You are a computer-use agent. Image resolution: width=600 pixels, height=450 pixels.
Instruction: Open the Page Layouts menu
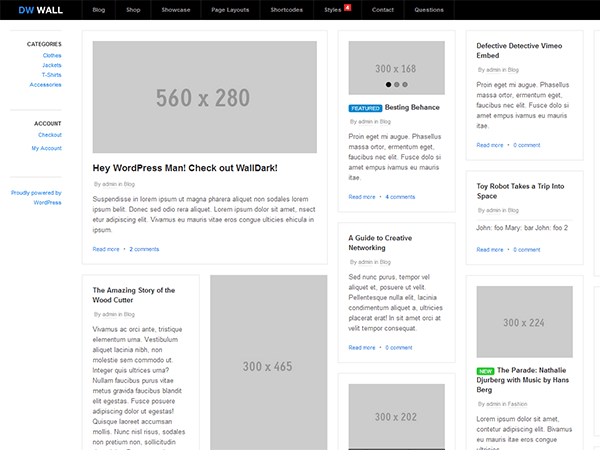pos(230,10)
